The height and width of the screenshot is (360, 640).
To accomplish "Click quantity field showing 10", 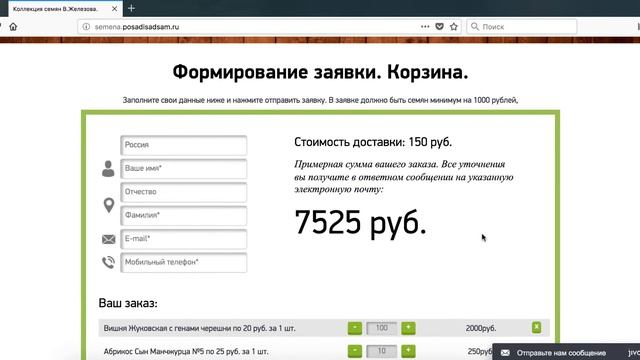I will [382, 351].
